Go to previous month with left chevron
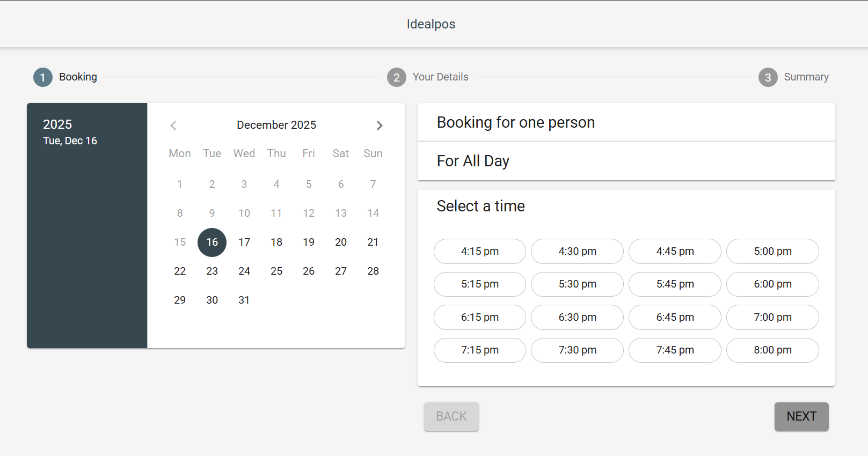The width and height of the screenshot is (868, 456). point(173,126)
